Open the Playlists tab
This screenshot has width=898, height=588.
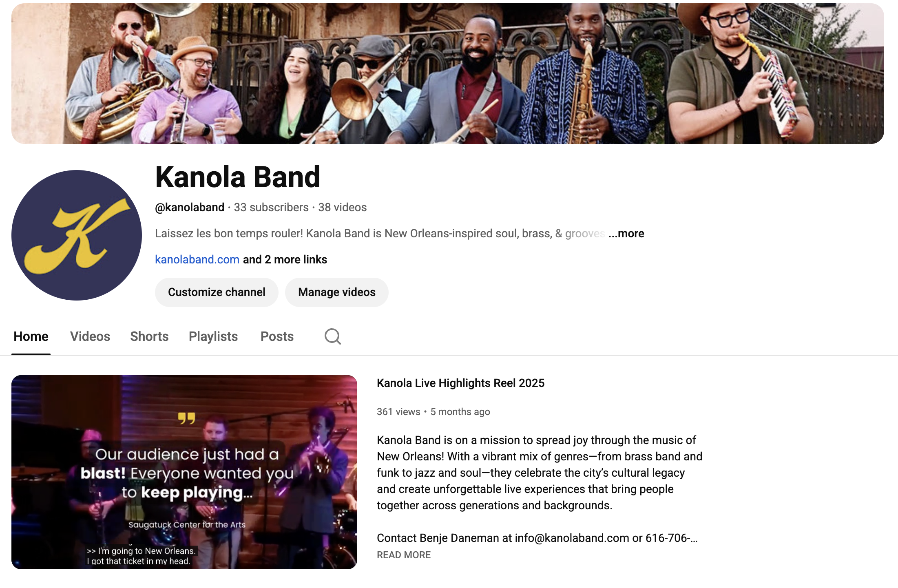tap(213, 336)
